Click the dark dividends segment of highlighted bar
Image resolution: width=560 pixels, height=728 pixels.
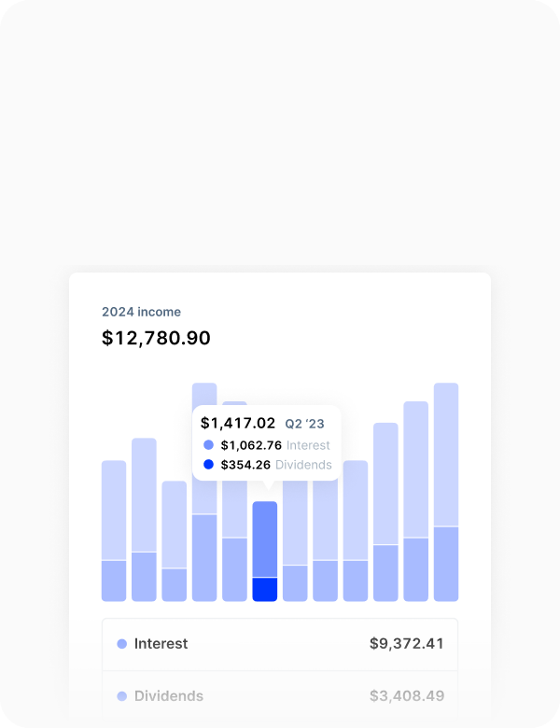pos(265,590)
